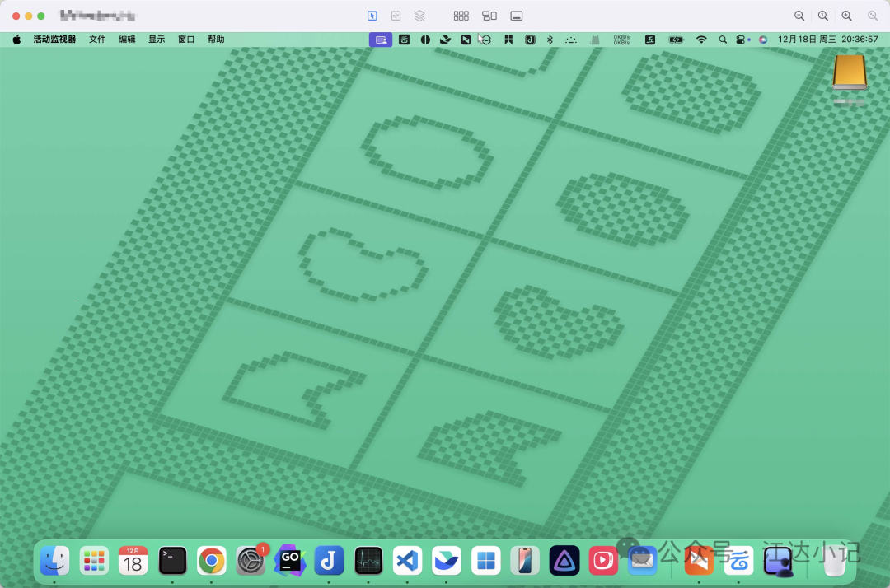Select the pointer control mode toolbar icon
The width and height of the screenshot is (890, 588).
click(x=372, y=16)
